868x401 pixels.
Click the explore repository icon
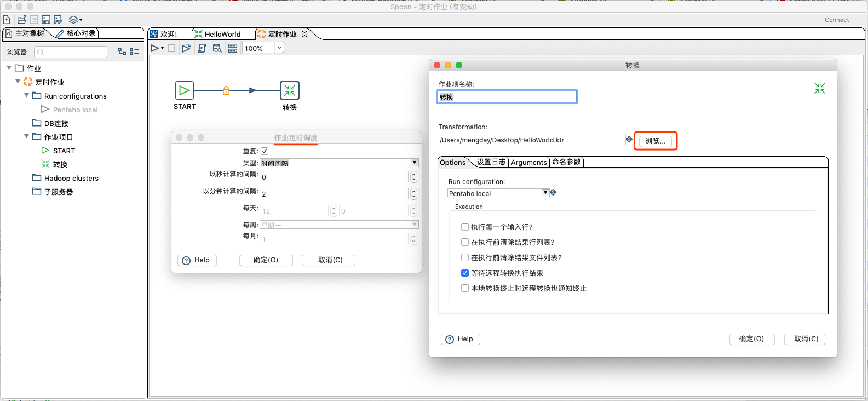[34, 20]
